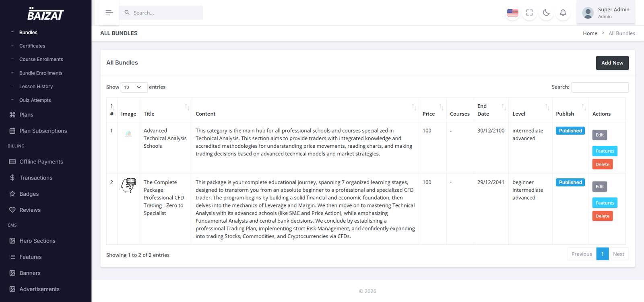Click the Add New button
Screen dimensions: 644x302
[612, 63]
